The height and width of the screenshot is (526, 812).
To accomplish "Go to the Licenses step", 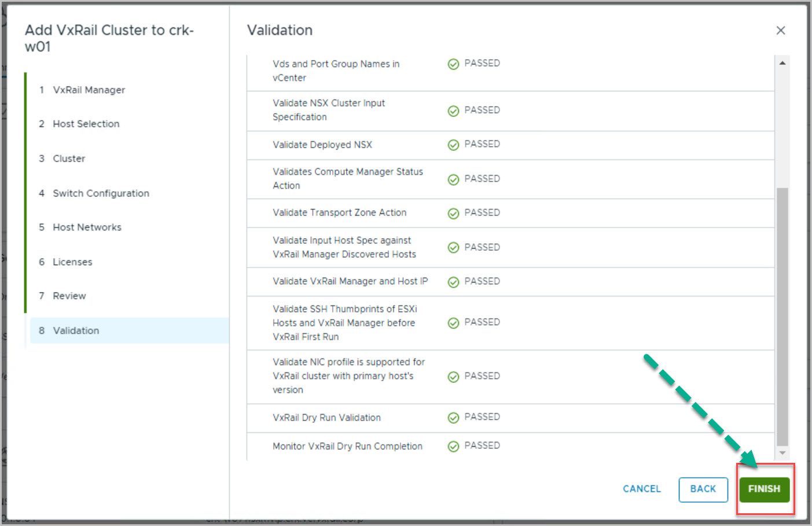I will click(x=72, y=262).
